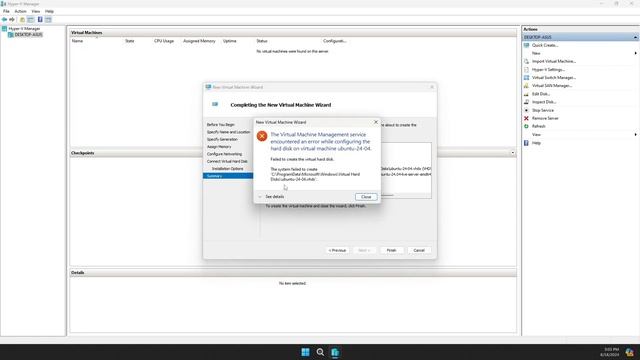The height and width of the screenshot is (360, 640).
Task: Select the Assign Memory wizard step
Action: click(x=219, y=147)
